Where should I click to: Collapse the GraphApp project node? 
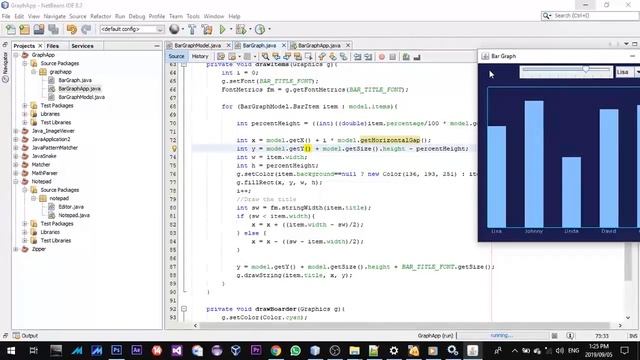(16, 55)
